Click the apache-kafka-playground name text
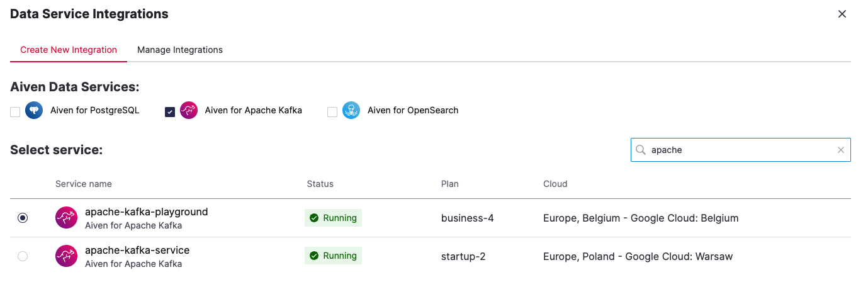 tap(146, 212)
